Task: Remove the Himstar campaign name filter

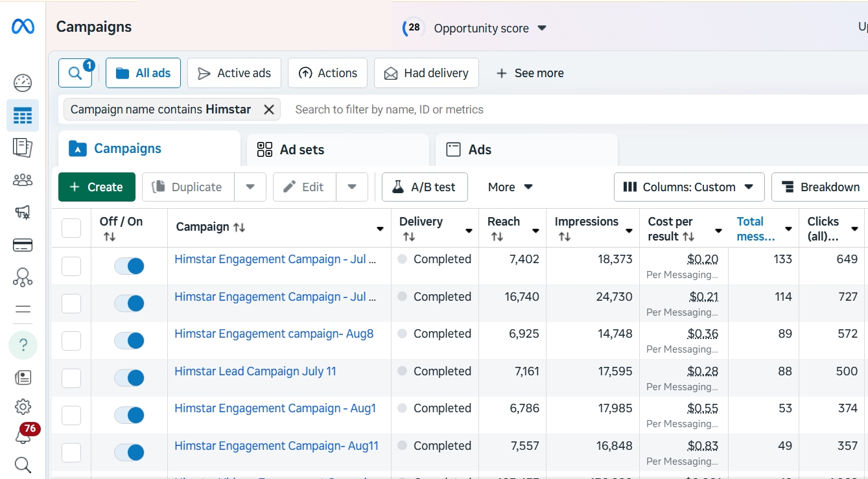Action: [x=269, y=110]
